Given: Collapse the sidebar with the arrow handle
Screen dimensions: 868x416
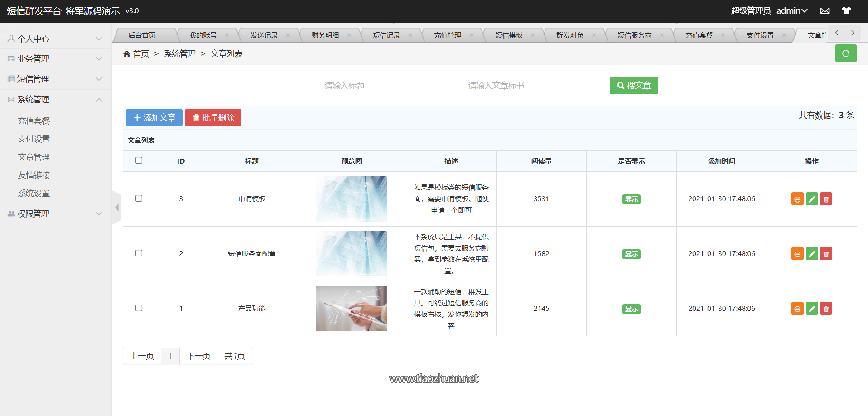Looking at the screenshot, I should click(116, 207).
